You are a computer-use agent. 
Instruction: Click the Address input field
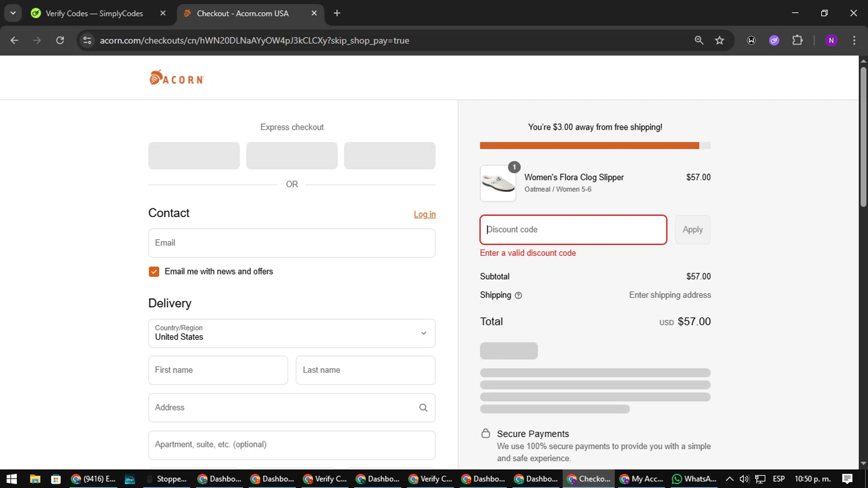[292, 408]
